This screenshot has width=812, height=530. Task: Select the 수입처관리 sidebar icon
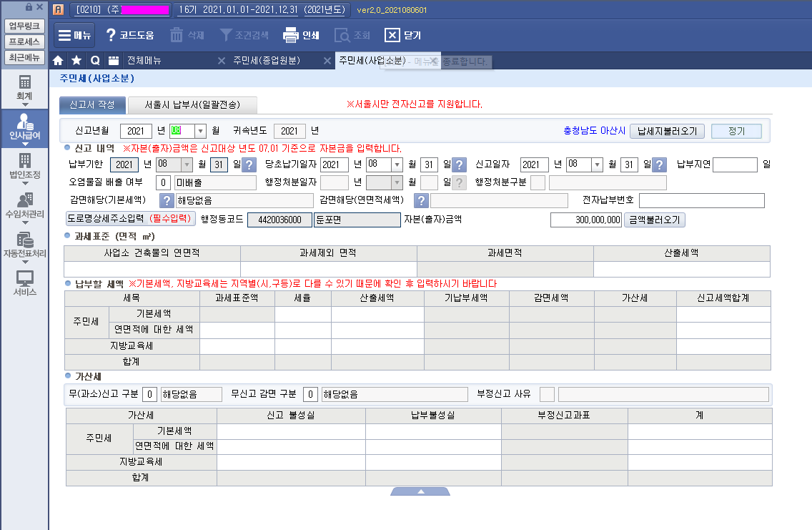click(x=24, y=205)
